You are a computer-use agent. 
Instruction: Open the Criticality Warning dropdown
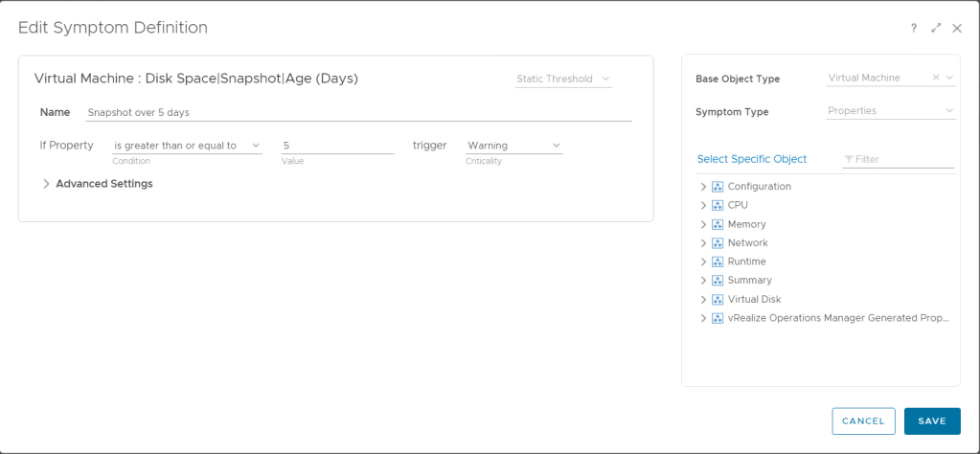click(513, 146)
